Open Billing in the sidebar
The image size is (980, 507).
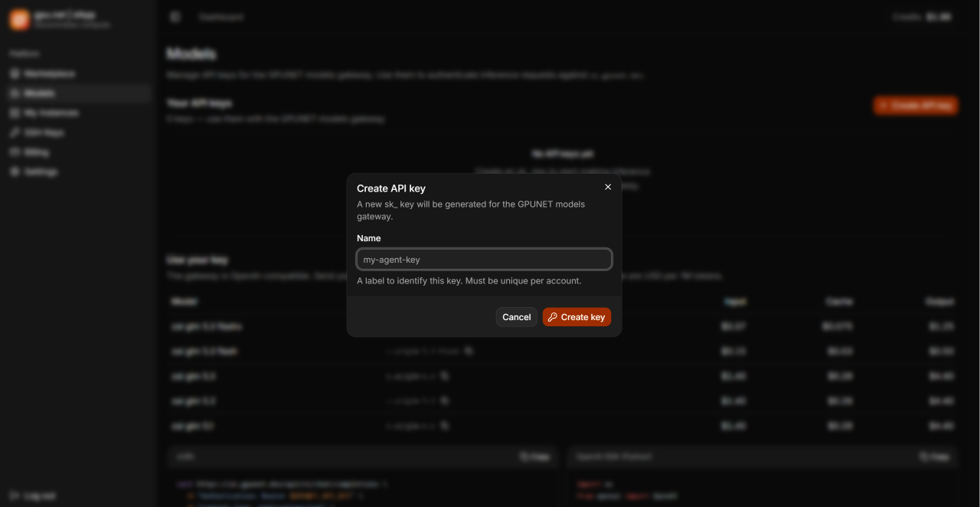tap(77, 152)
